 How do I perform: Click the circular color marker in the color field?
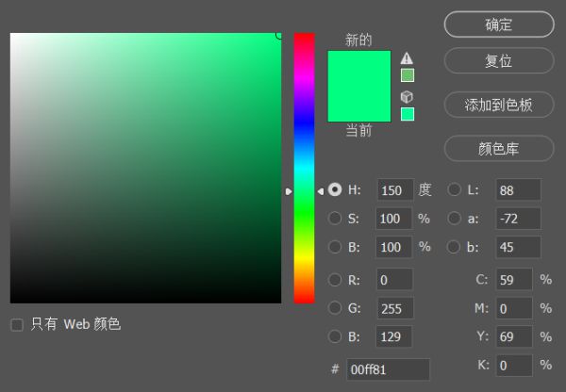point(279,35)
